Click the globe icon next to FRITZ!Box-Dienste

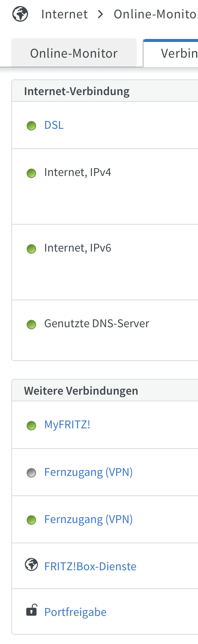[31, 565]
